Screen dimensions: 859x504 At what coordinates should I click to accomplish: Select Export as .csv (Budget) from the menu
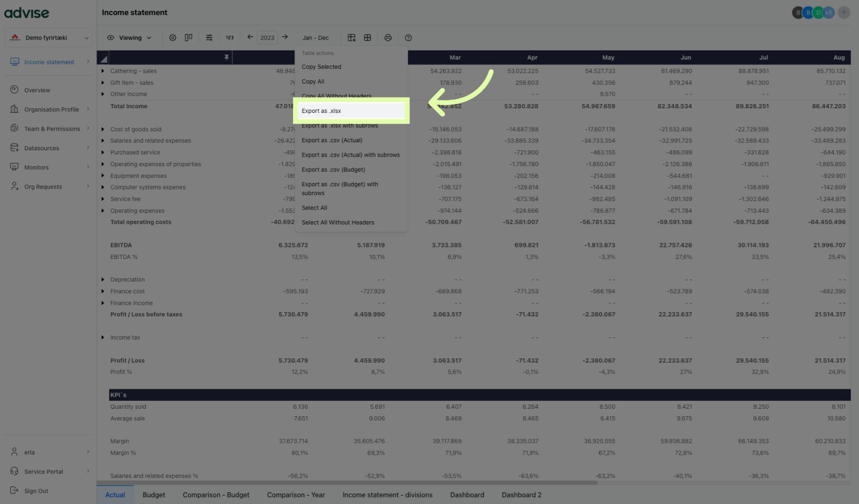[333, 169]
